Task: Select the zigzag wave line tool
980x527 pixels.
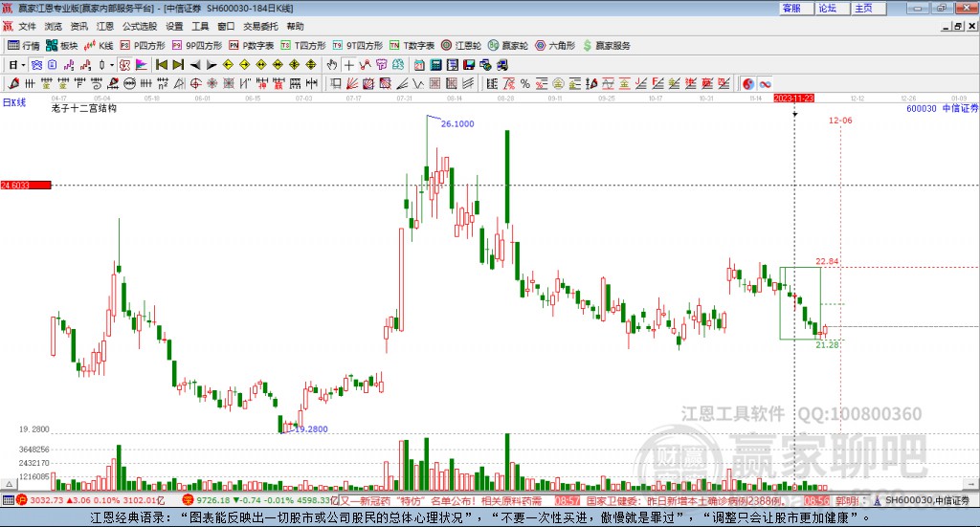Action: pos(417,83)
